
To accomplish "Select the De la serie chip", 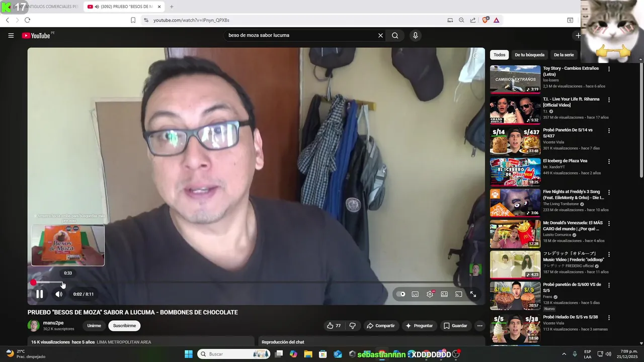I will click(563, 55).
